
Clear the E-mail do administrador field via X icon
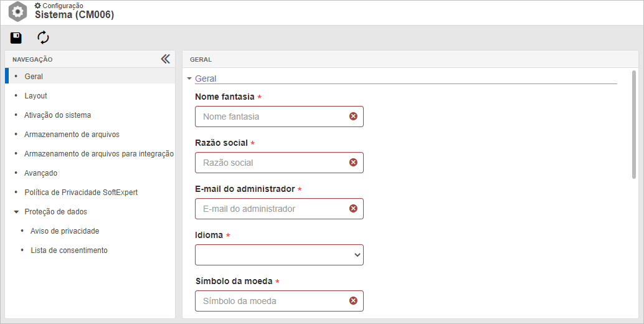[x=353, y=209]
